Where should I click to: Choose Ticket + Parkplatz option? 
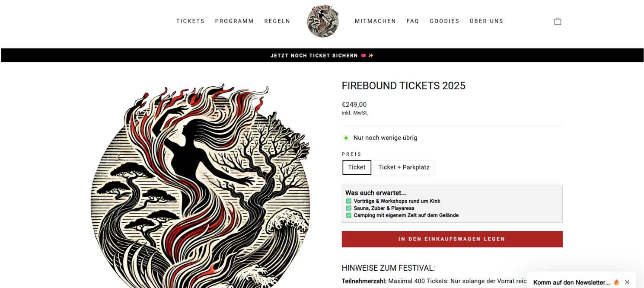point(404,167)
